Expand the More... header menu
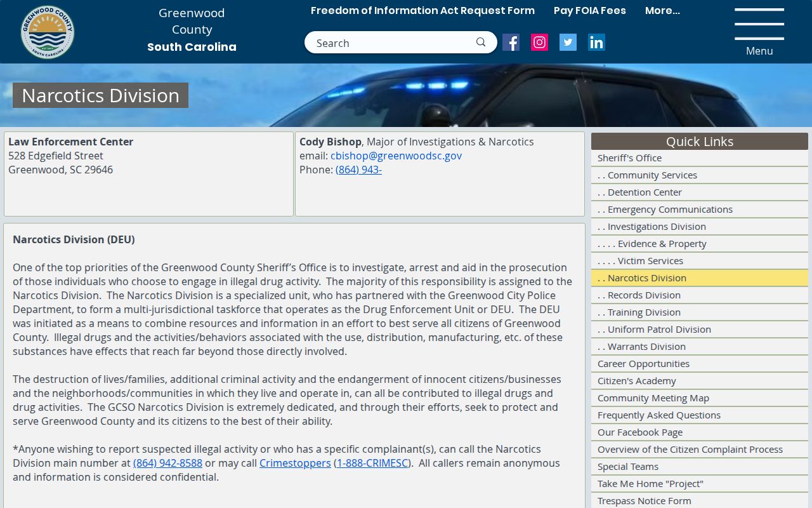This screenshot has width=812, height=508. click(662, 11)
